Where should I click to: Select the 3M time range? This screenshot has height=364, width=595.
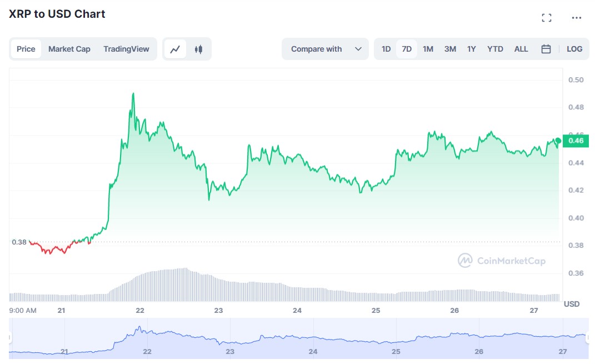[449, 49]
